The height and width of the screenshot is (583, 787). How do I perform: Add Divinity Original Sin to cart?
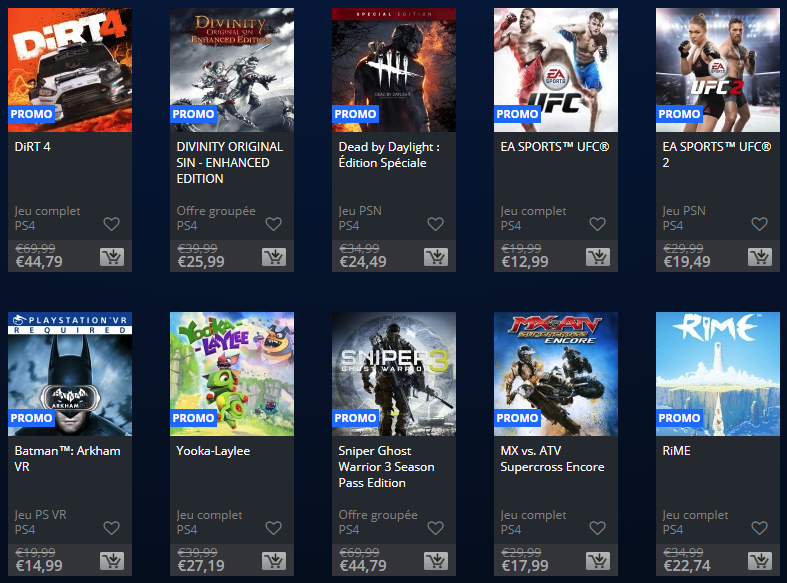(274, 257)
